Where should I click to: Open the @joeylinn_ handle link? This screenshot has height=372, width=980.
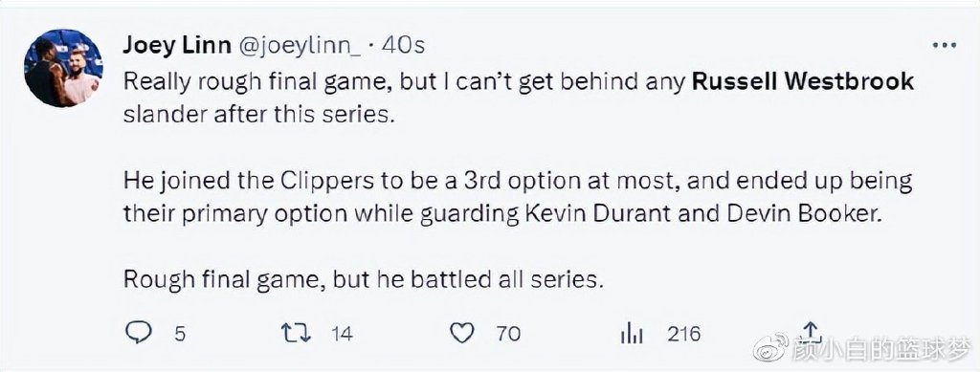(301, 46)
